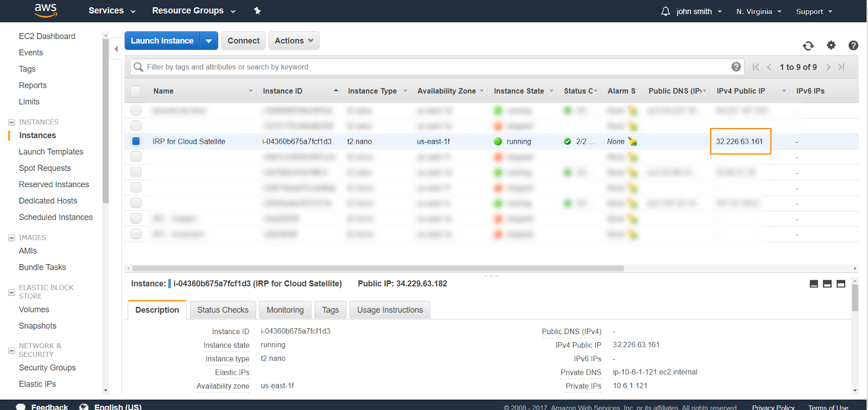Select the IPv4 Public IP 32.226.63.161 cell

pos(741,142)
